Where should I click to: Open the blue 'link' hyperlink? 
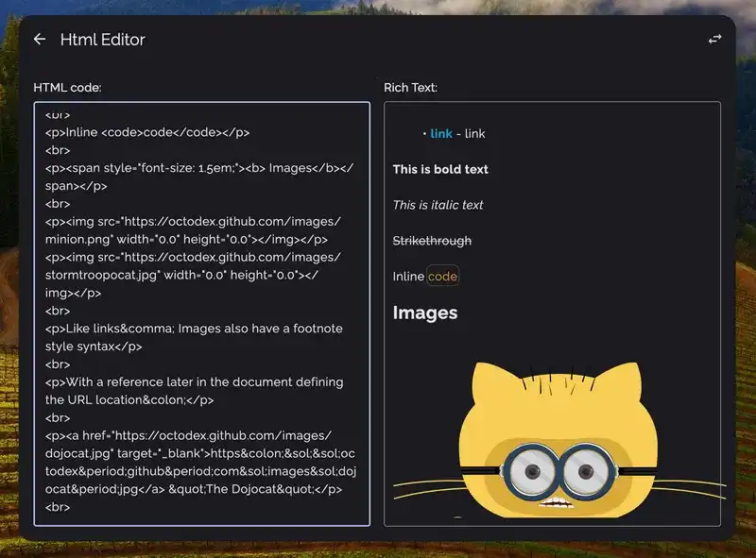point(441,133)
